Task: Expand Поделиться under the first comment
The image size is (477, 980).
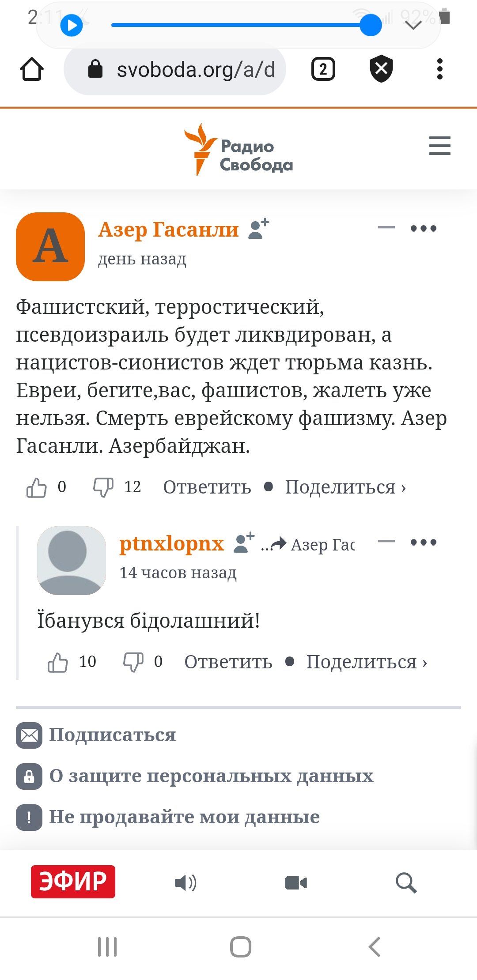Action: [345, 487]
